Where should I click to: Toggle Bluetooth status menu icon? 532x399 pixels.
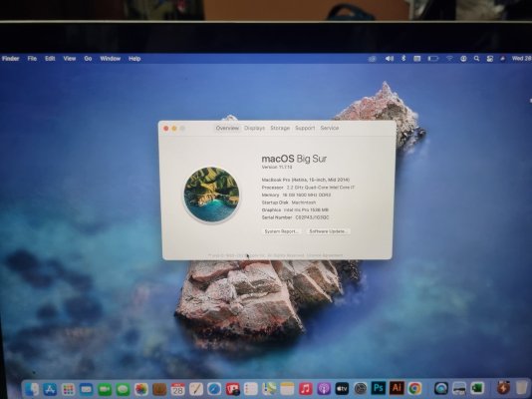click(403, 59)
